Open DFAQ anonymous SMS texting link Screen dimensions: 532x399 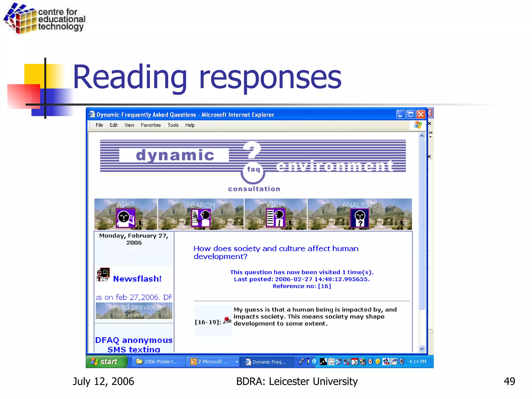(134, 344)
